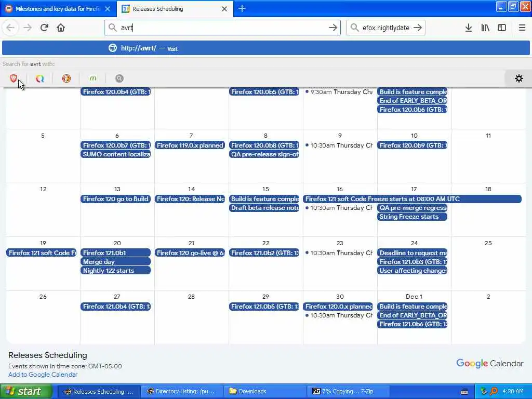Switch to the Milestones and key data tab

(58, 9)
